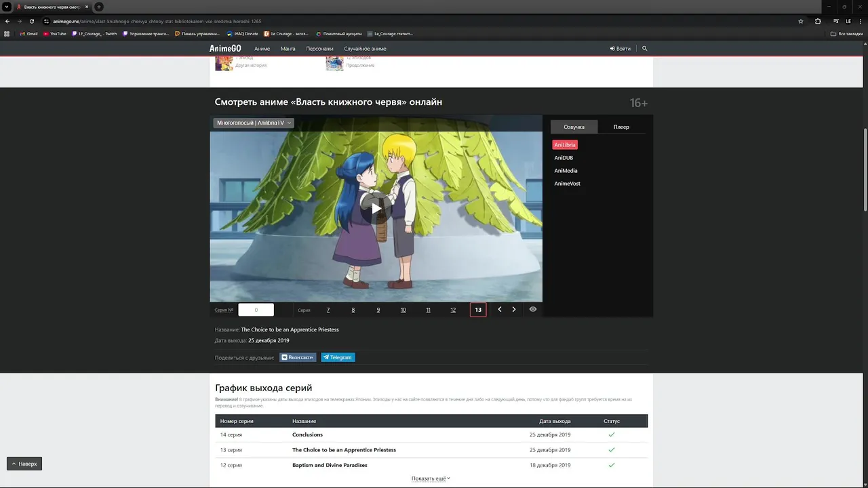The width and height of the screenshot is (868, 488).
Task: Select episode 7
Action: click(328, 310)
